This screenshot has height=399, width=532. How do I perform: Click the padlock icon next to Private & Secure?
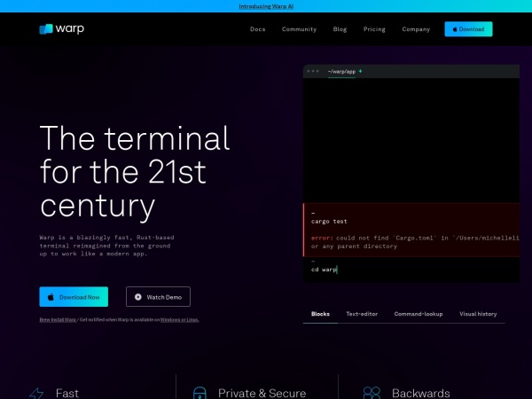coord(199,393)
